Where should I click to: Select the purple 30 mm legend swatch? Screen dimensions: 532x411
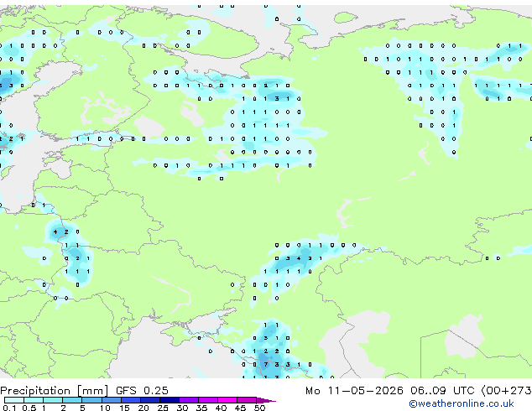(189, 400)
